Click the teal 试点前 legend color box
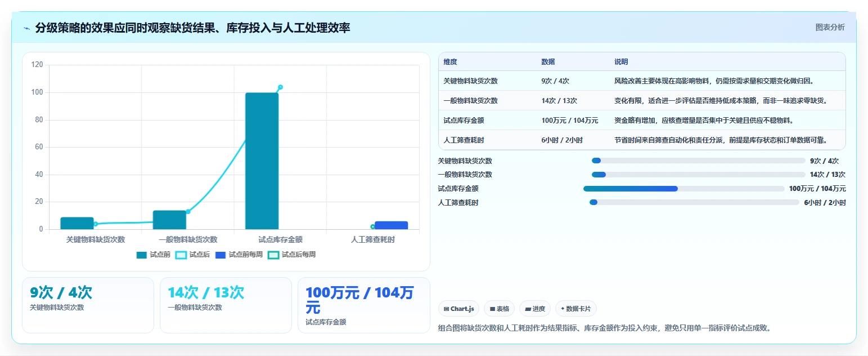Viewport: 868px width, 356px height. click(x=142, y=255)
